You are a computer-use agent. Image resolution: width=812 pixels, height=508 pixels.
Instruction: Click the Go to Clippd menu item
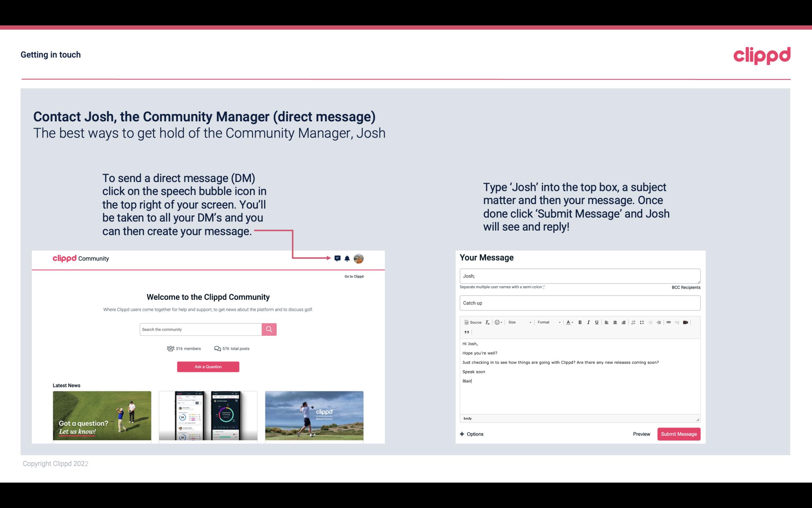tap(353, 276)
